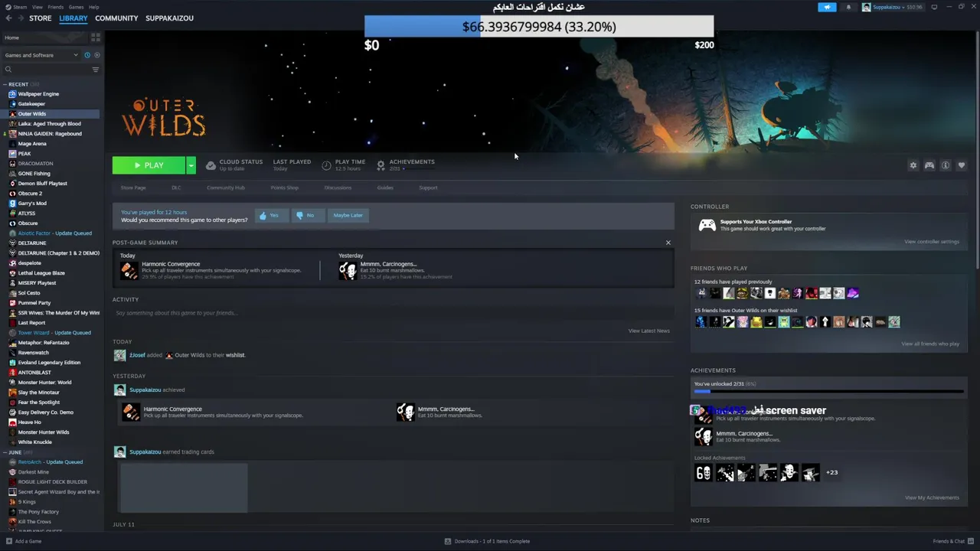The width and height of the screenshot is (980, 551).
Task: Open the Friends menu
Action: [56, 7]
